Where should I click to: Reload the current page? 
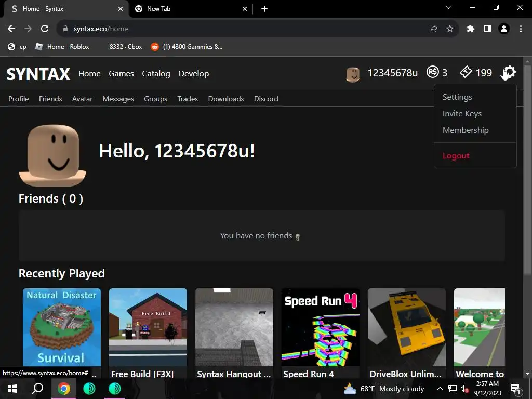coord(45,29)
